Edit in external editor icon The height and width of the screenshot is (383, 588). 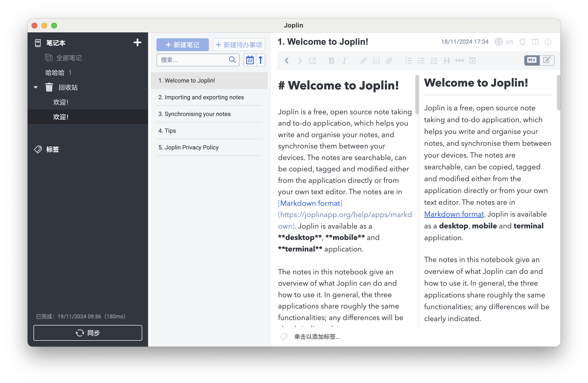312,60
